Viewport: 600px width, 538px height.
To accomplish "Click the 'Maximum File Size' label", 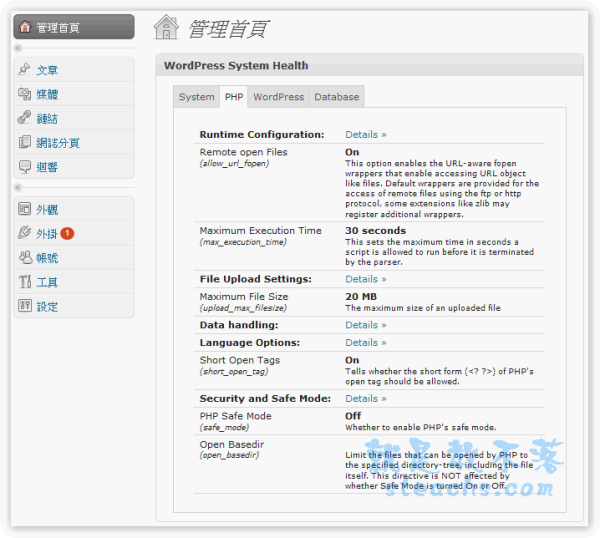I will pos(244,297).
